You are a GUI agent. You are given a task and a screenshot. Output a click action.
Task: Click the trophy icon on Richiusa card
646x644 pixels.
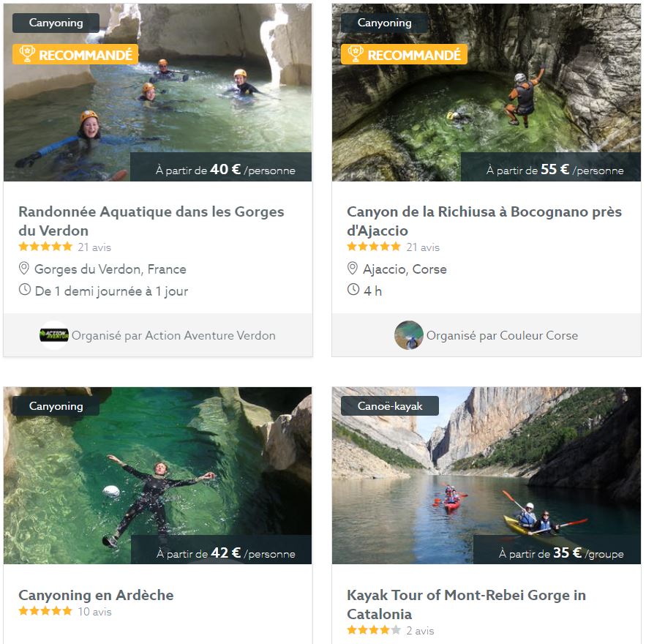pos(356,54)
